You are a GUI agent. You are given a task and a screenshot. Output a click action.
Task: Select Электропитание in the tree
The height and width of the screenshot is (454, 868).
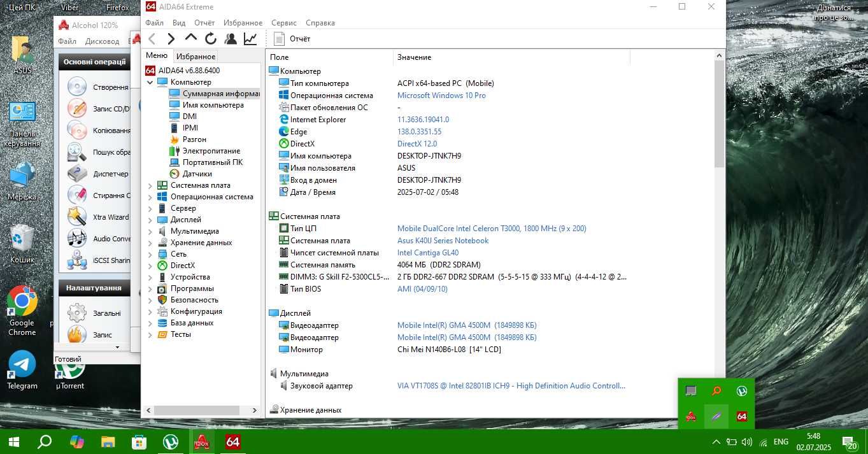point(211,151)
